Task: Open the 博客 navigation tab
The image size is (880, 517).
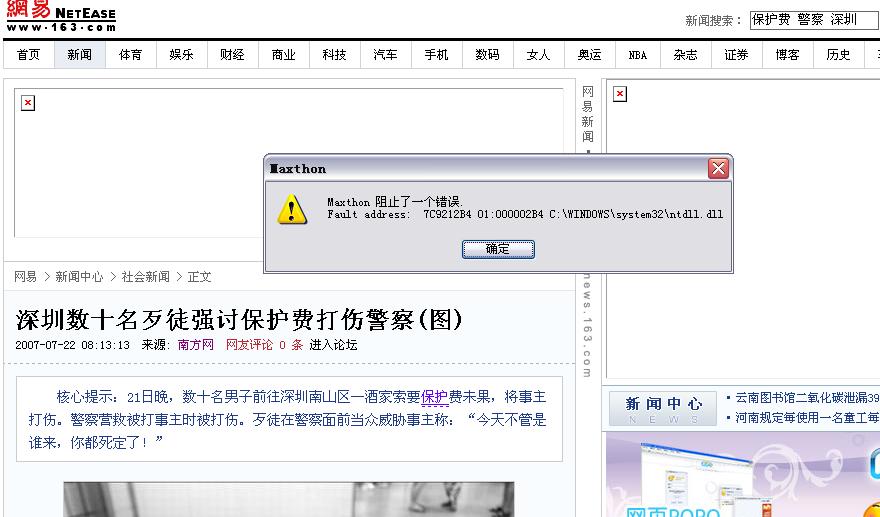Action: pyautogui.click(x=787, y=55)
